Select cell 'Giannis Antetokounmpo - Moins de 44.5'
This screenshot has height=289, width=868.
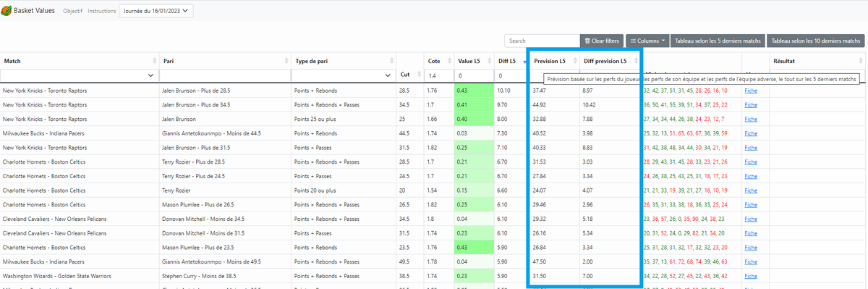(225, 133)
